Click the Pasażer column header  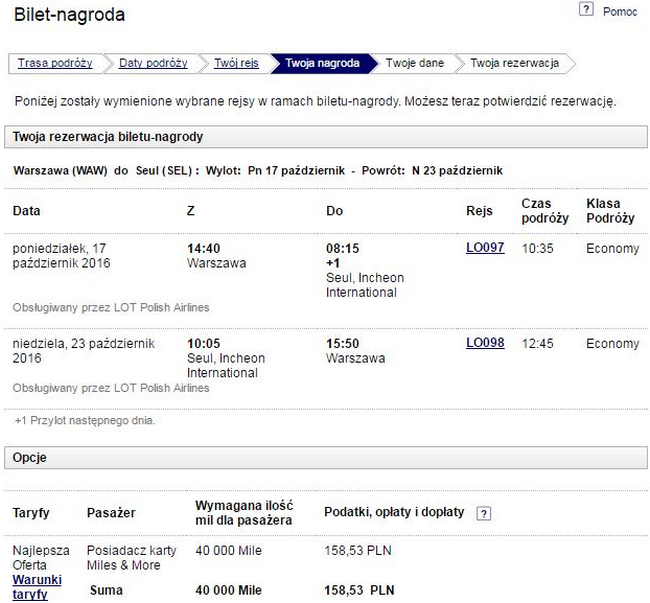tap(111, 513)
